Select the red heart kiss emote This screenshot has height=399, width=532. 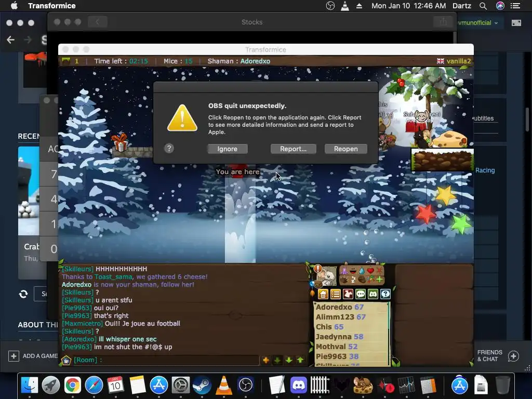(370, 271)
